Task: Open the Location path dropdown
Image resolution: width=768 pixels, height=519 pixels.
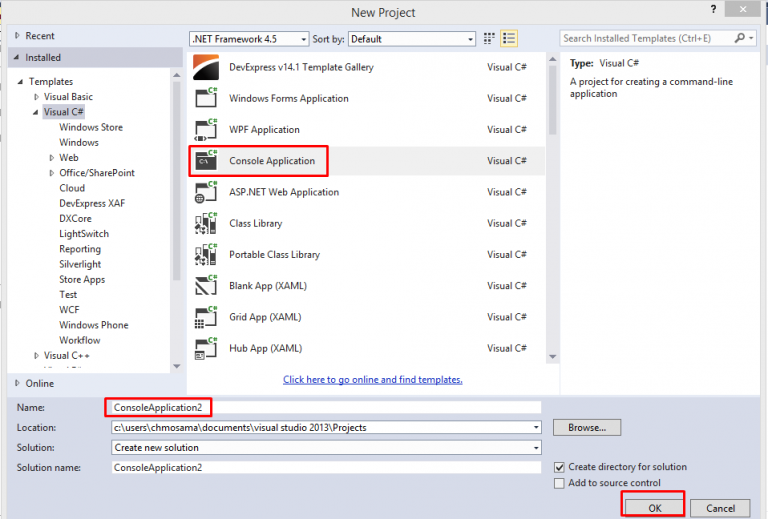Action: click(536, 427)
